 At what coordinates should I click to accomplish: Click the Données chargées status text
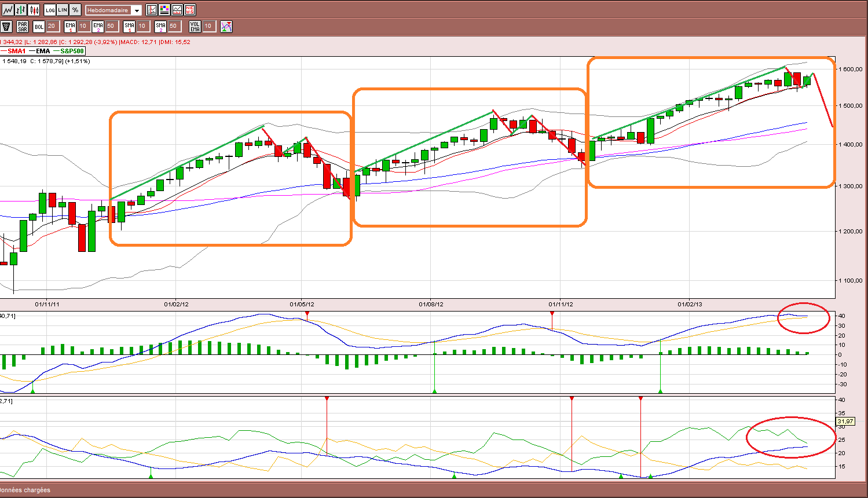tap(25, 490)
